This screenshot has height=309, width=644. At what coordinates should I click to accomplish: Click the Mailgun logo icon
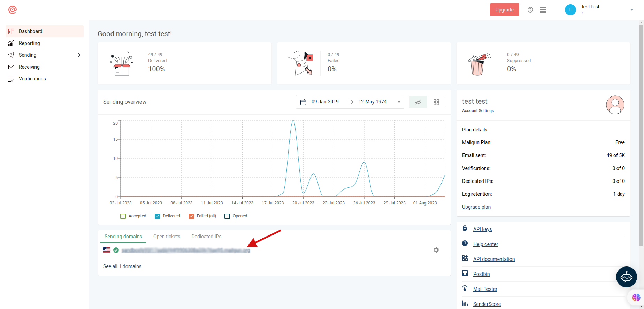[13, 10]
